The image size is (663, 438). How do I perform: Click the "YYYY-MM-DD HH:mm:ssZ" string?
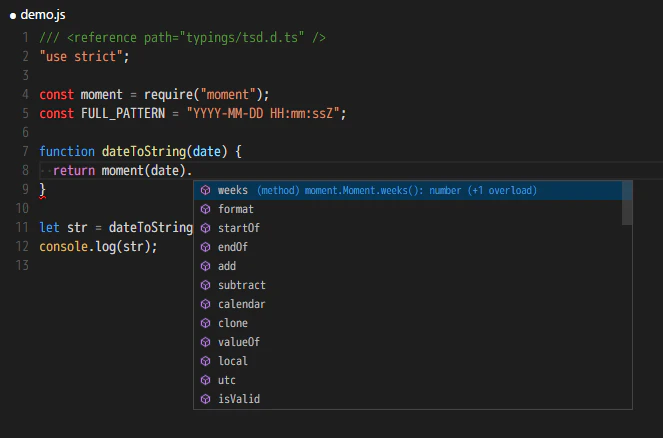[263, 114]
